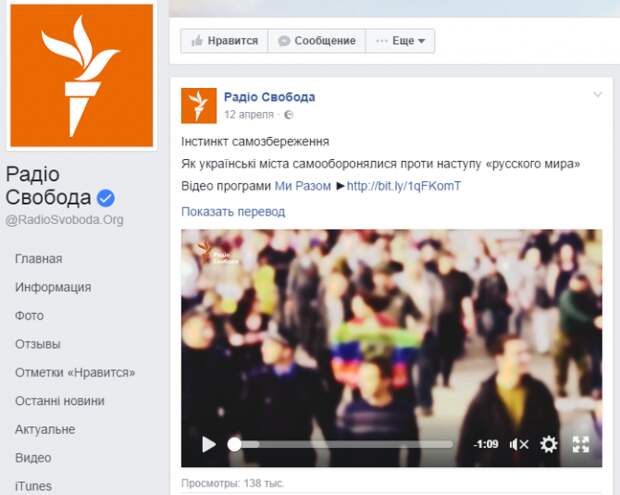Show translation via Показать перевод
Image resolution: width=620 pixels, height=495 pixels.
[x=233, y=212]
